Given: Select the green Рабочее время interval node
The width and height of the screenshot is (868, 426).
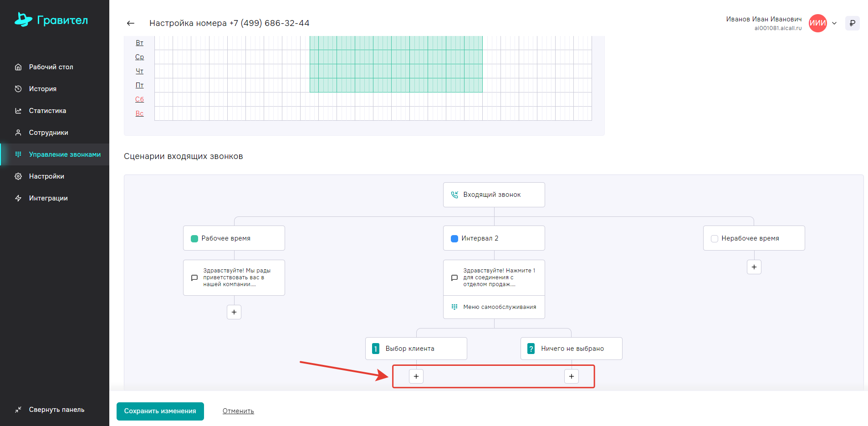Looking at the screenshot, I should [x=234, y=238].
